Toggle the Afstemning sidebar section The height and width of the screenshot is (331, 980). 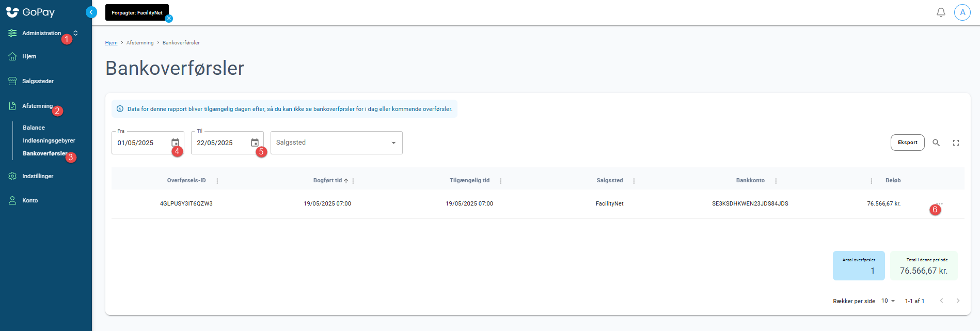click(x=37, y=106)
